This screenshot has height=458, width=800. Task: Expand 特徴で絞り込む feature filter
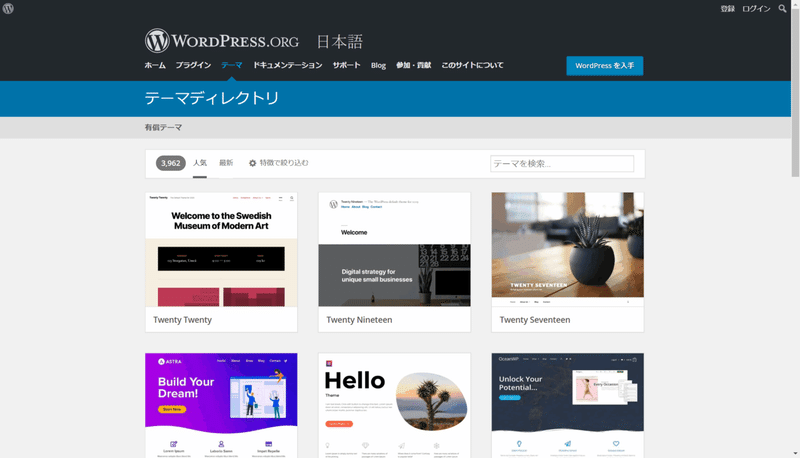click(x=279, y=163)
